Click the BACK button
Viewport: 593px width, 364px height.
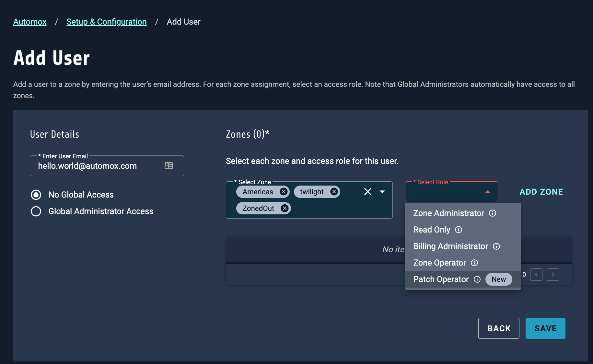(499, 328)
